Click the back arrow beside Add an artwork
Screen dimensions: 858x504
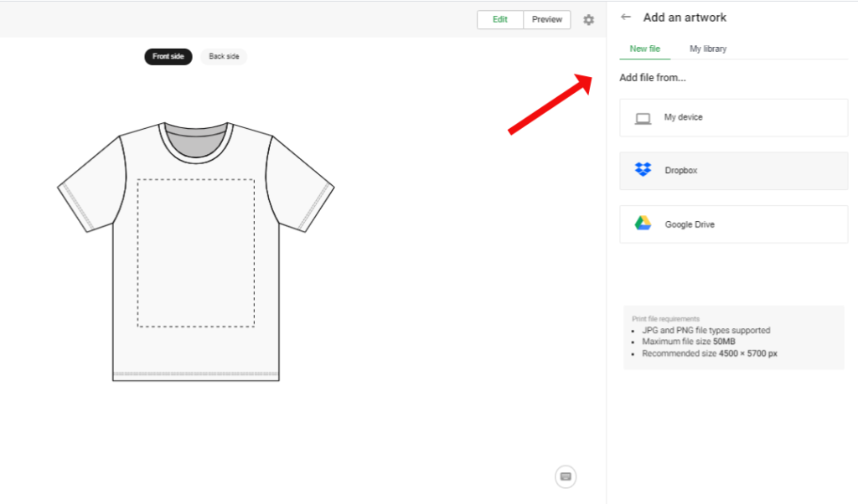[x=625, y=17]
